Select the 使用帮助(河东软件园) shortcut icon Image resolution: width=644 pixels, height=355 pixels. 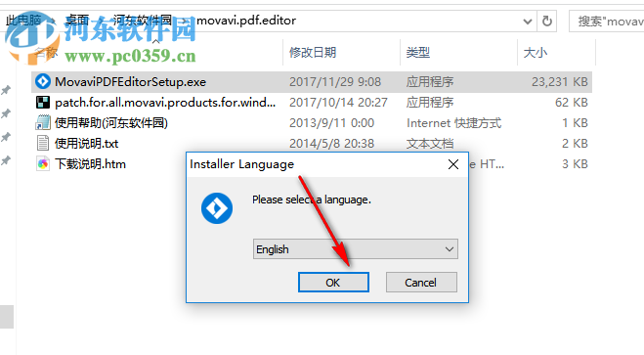point(43,122)
